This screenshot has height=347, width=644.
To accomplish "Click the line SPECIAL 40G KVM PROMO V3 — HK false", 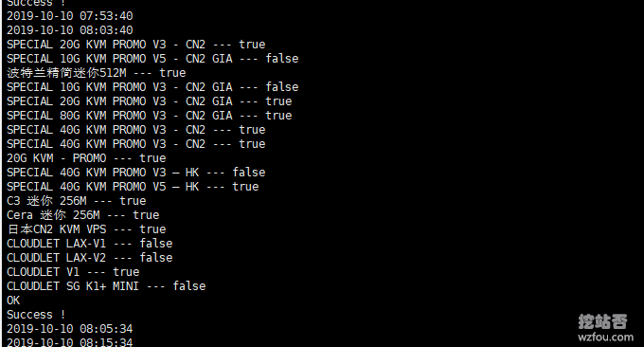I will click(136, 173).
